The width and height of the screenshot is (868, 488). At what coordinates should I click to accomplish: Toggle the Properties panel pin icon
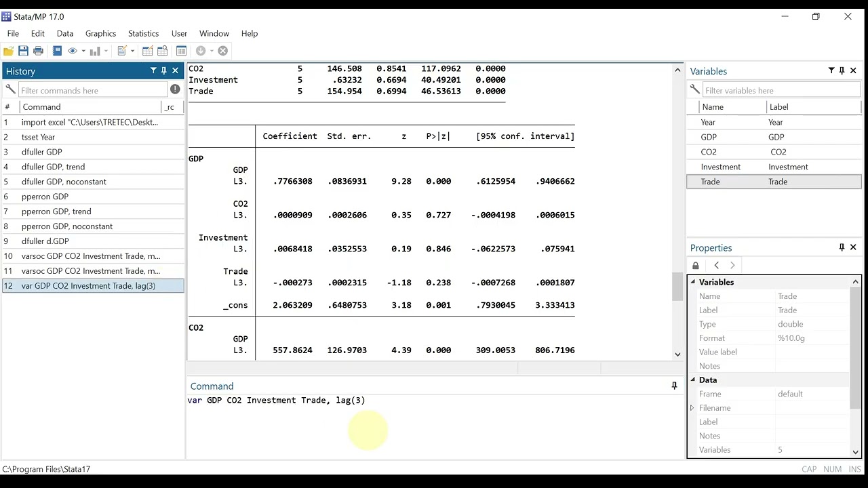pyautogui.click(x=842, y=247)
